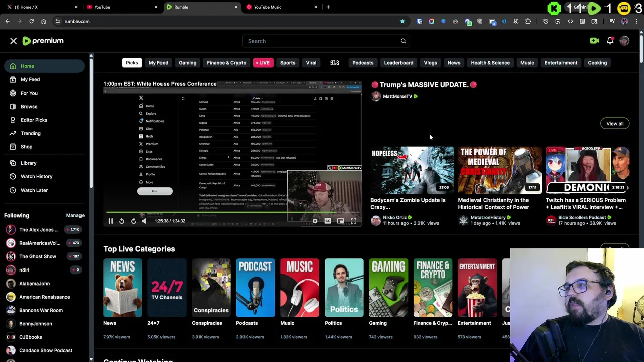
Task: Open Editor Picks in the sidebar
Action: coord(44,120)
